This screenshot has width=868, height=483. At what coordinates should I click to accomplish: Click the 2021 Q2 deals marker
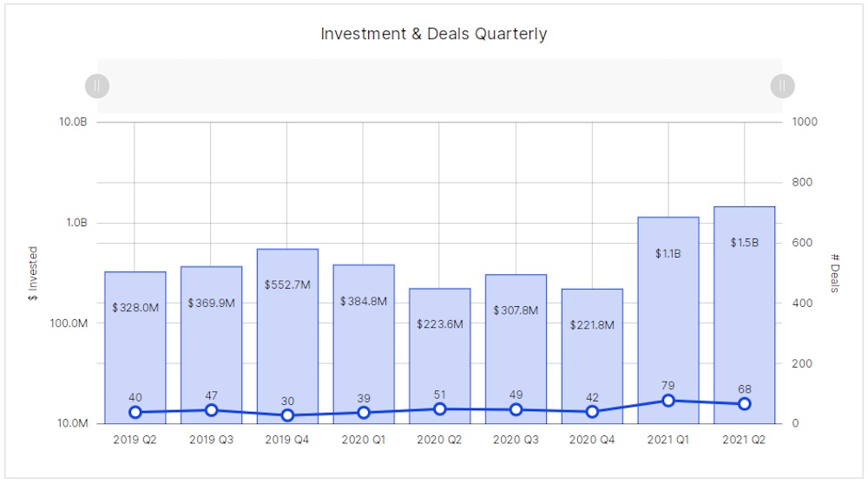745,404
